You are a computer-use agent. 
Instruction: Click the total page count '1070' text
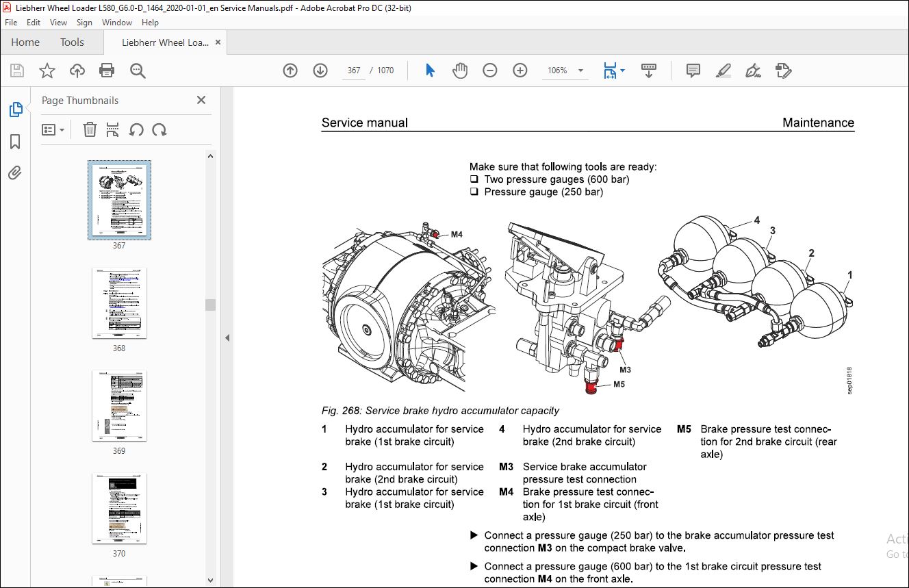click(x=385, y=71)
